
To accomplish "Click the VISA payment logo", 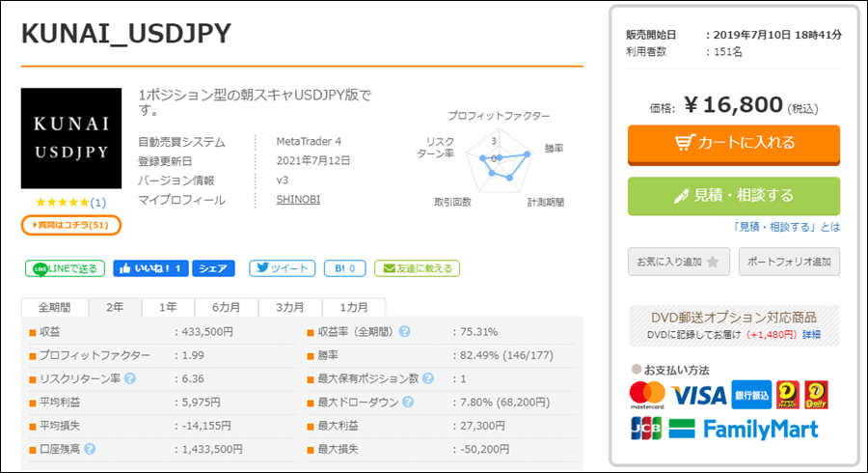I will pos(698,396).
